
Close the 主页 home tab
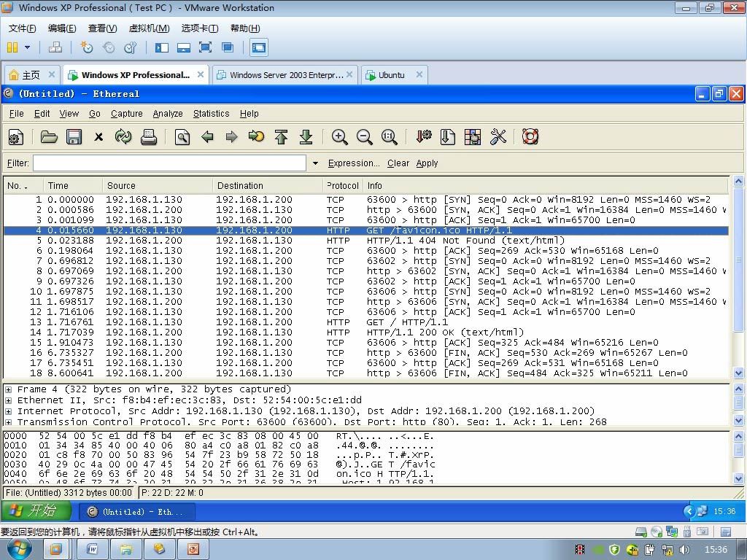coord(52,74)
